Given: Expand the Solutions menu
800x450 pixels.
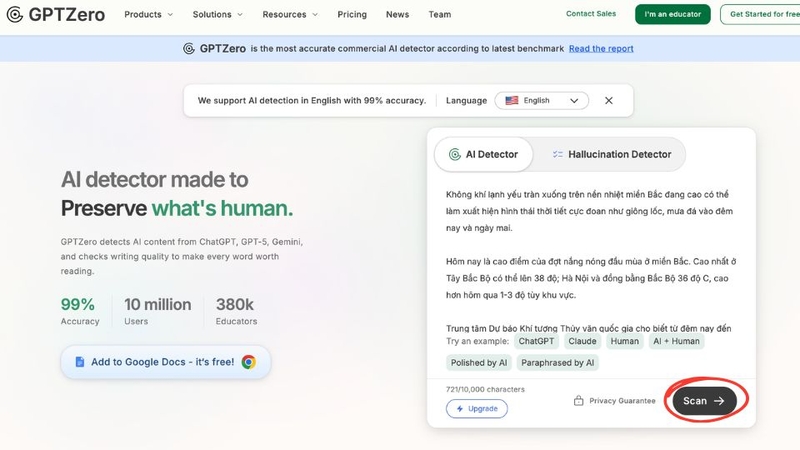Looking at the screenshot, I should (x=217, y=14).
